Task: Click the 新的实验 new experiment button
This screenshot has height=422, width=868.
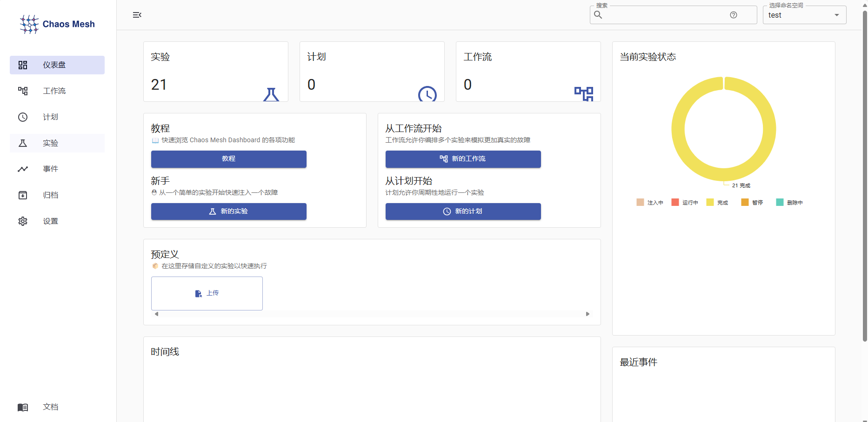Action: tap(229, 211)
